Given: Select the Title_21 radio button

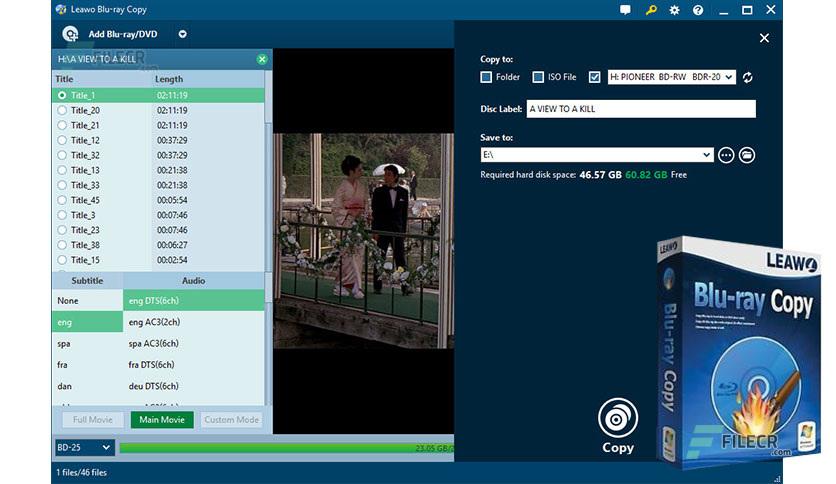Looking at the screenshot, I should tap(62, 125).
